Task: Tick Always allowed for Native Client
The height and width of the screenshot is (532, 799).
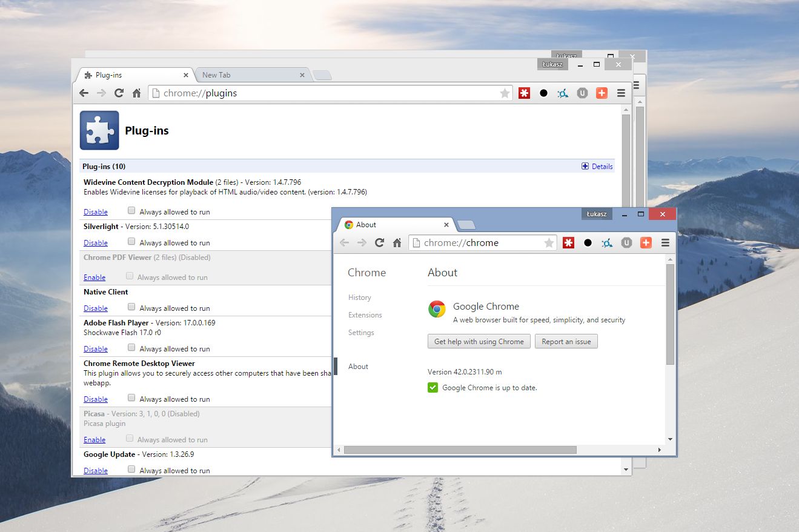Action: coord(131,307)
